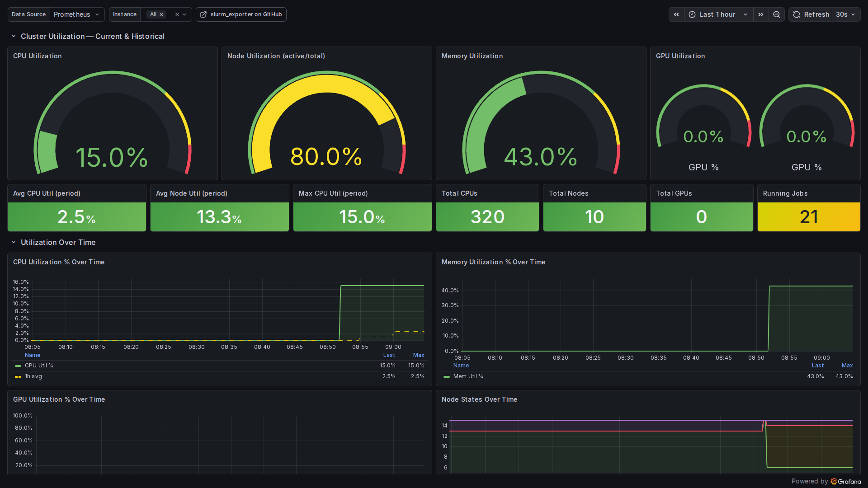
Task: Shift time range forward
Action: coord(761,14)
